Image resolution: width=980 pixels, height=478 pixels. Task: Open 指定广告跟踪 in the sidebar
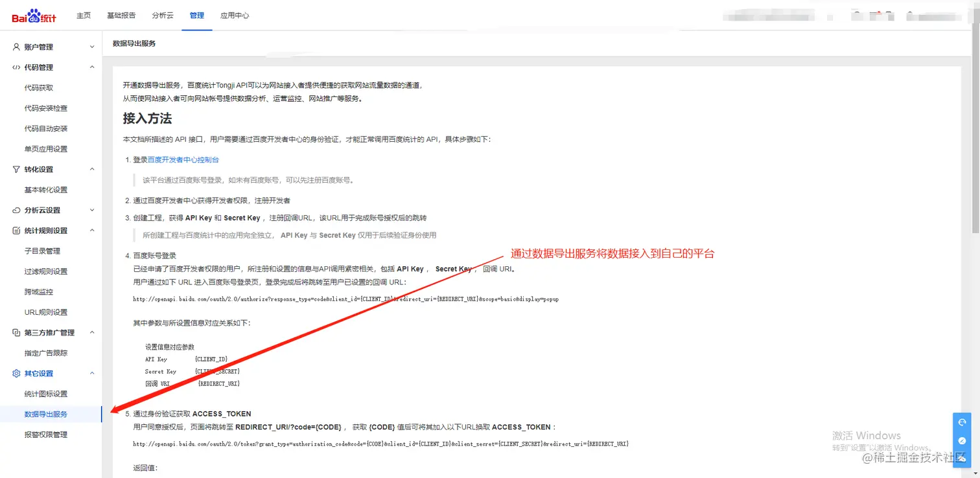coord(46,353)
